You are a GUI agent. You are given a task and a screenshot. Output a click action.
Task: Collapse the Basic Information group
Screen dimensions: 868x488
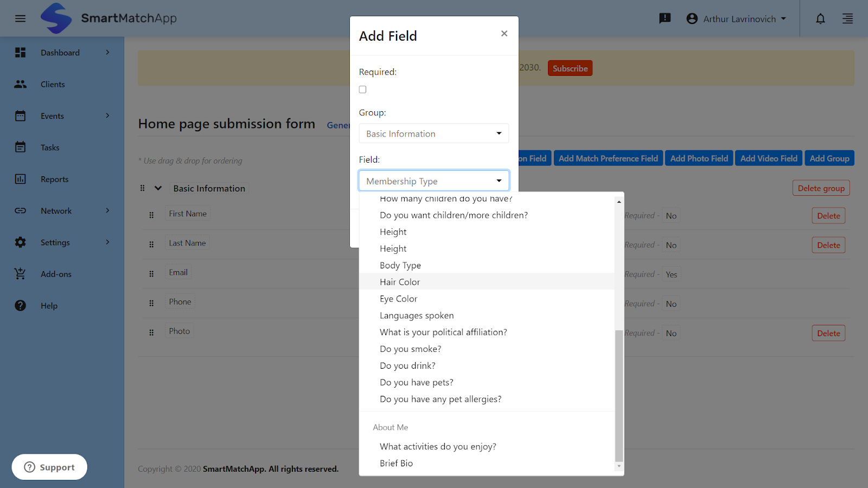157,188
